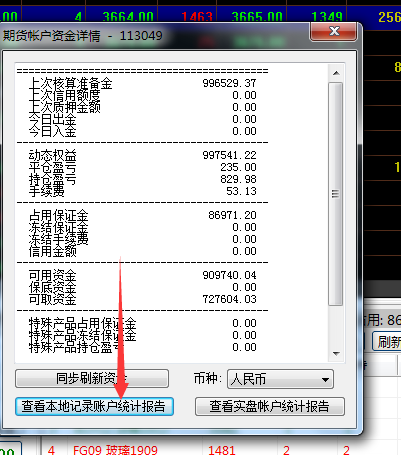Open 查看实盘帐户统计报告 report
Screen dimensions: 401x455
270,406
